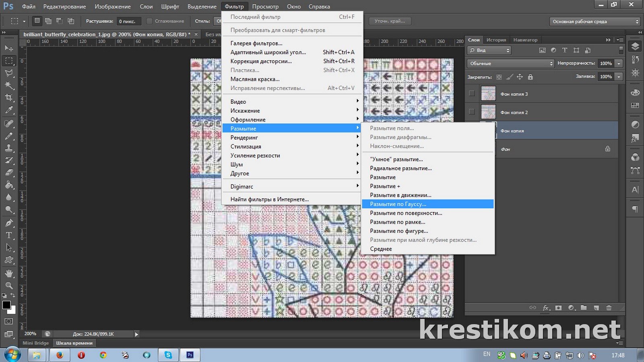The image size is (644, 362).
Task: Click the delete layer trash icon
Action: 609,308
